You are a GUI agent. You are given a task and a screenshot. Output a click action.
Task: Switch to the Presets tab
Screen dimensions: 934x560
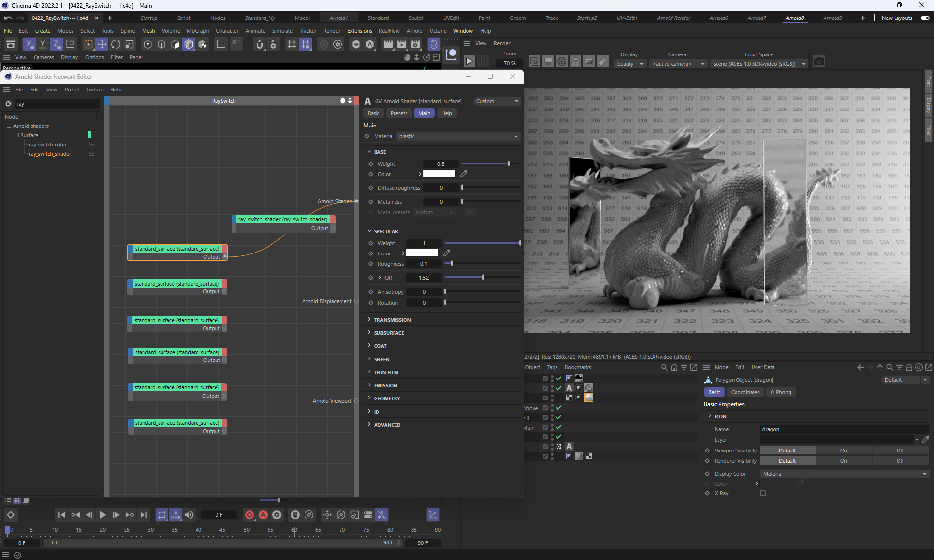pyautogui.click(x=398, y=113)
